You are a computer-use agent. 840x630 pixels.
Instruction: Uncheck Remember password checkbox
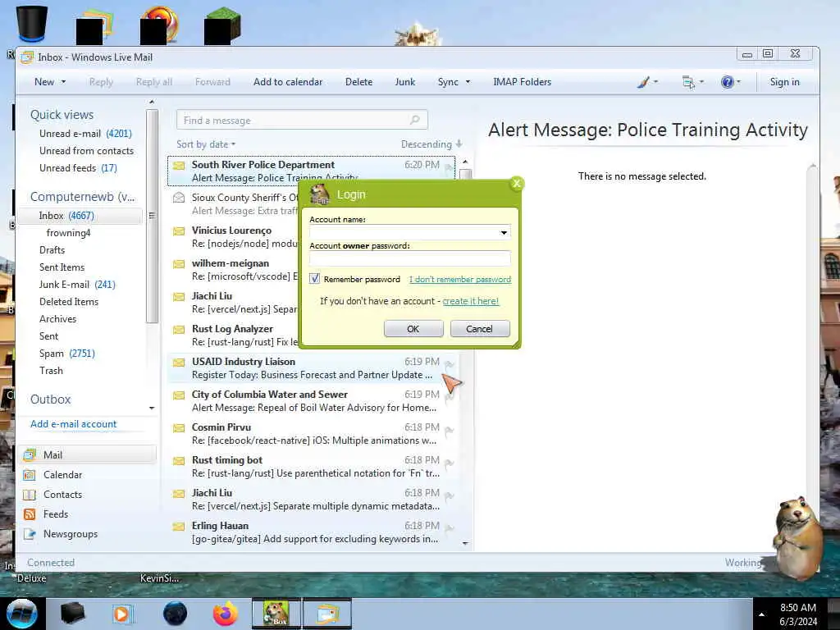coord(314,279)
